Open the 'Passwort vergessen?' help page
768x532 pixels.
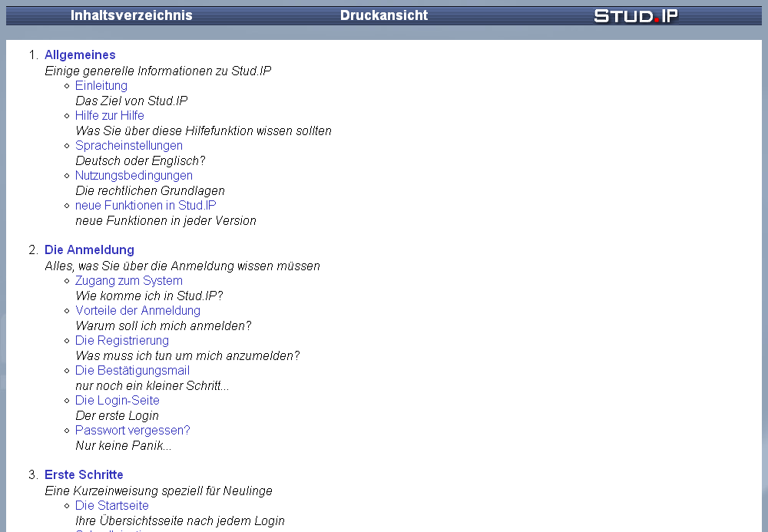tap(132, 430)
